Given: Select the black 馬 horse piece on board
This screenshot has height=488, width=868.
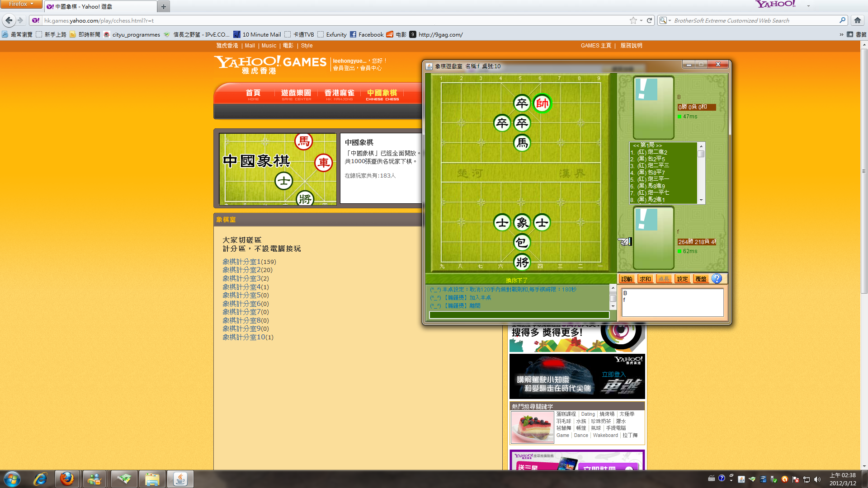Looking at the screenshot, I should tap(522, 143).
